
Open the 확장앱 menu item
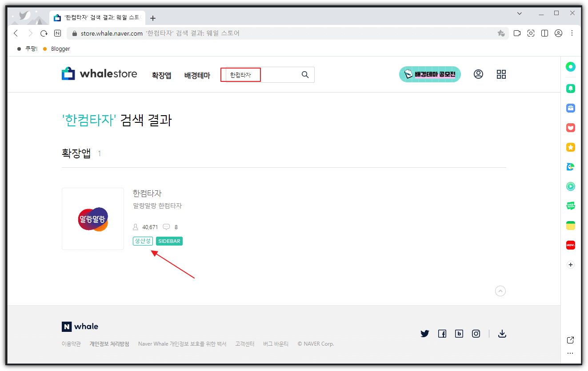[x=162, y=75]
